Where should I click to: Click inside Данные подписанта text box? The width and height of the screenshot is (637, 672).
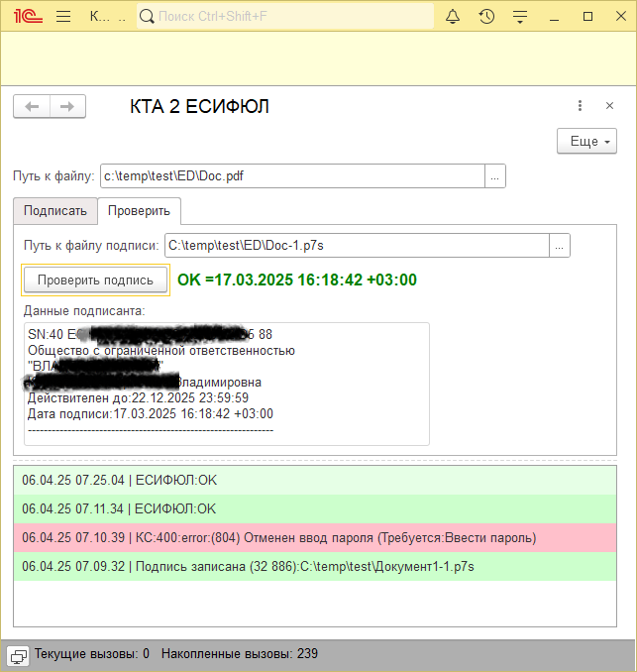click(227, 384)
